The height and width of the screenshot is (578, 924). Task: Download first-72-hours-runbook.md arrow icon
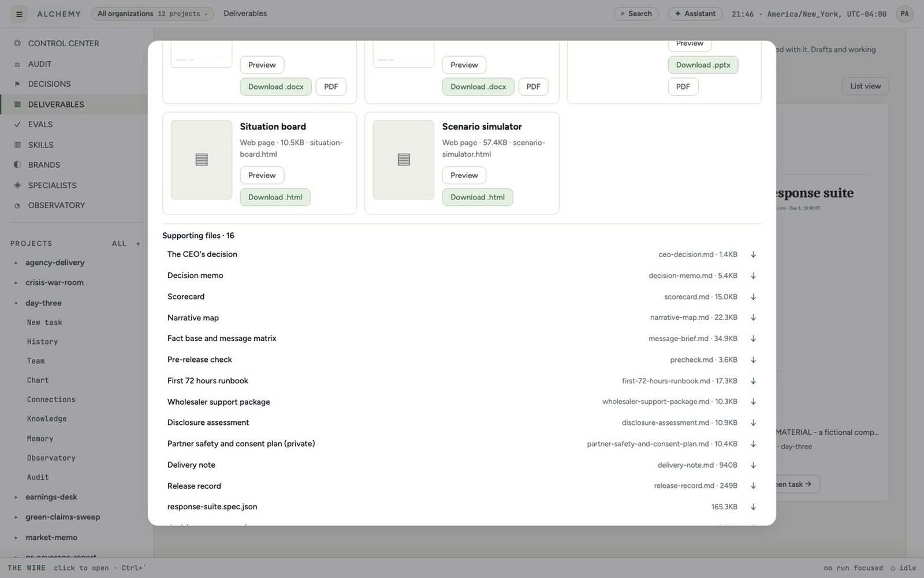(753, 381)
